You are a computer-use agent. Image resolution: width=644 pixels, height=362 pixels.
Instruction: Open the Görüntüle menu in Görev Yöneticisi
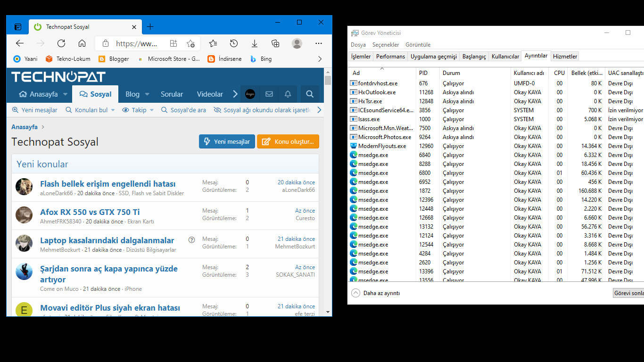coord(418,45)
